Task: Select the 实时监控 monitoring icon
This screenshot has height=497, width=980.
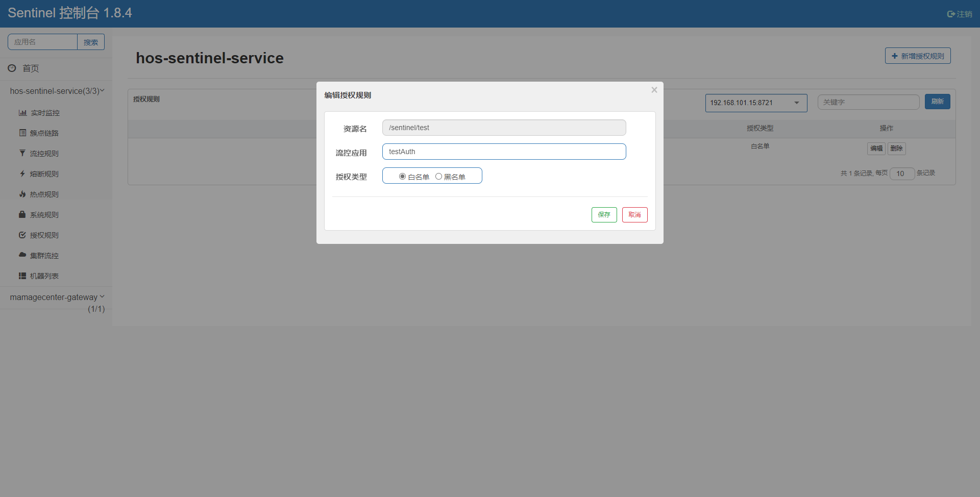Action: pos(22,112)
